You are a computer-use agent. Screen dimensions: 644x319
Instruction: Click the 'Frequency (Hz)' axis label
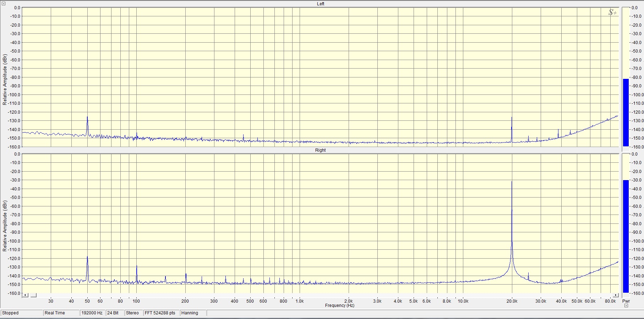[x=340, y=306]
